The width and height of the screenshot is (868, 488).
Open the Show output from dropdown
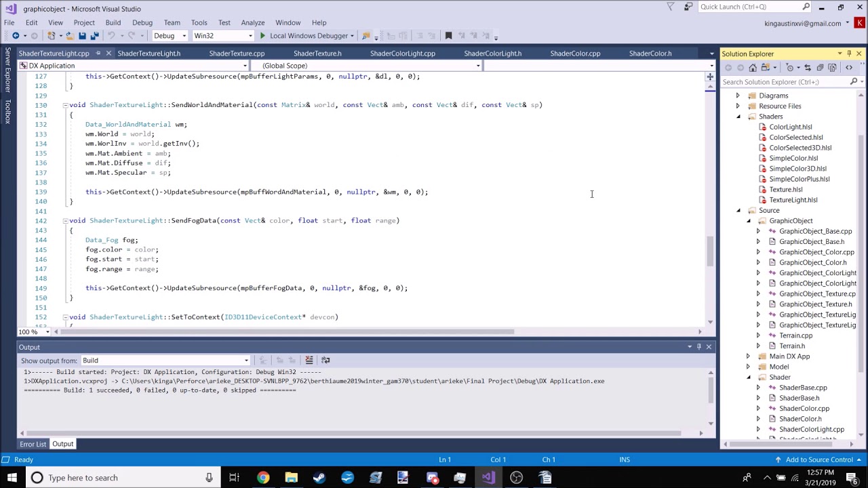165,361
